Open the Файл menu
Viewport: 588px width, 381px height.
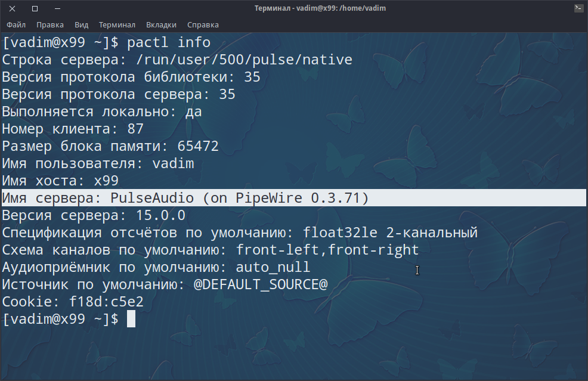pos(16,25)
